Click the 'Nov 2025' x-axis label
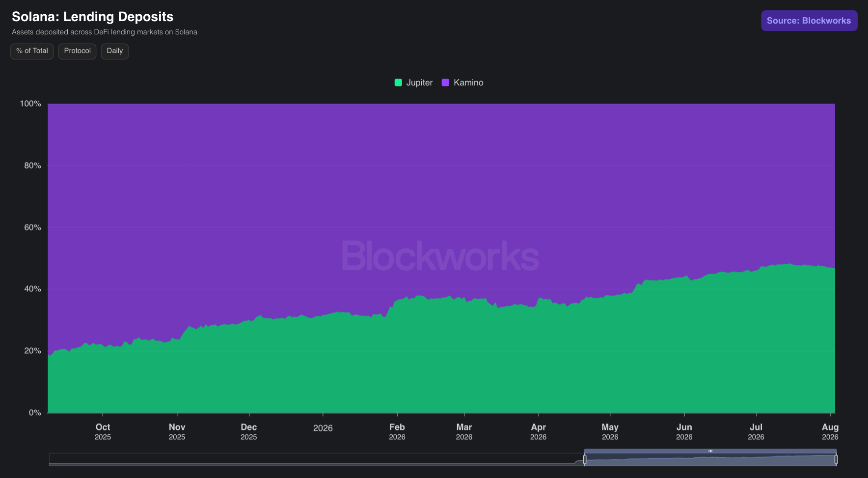The height and width of the screenshot is (478, 868). (177, 432)
